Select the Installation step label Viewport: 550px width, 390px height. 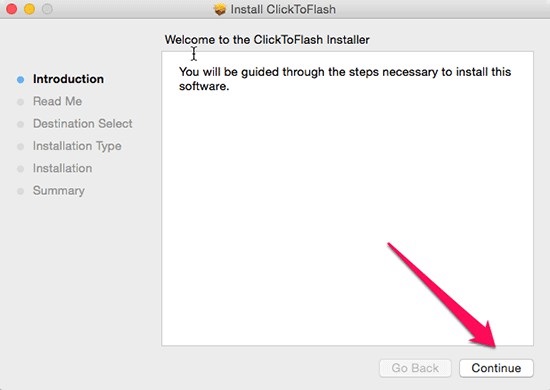(62, 168)
